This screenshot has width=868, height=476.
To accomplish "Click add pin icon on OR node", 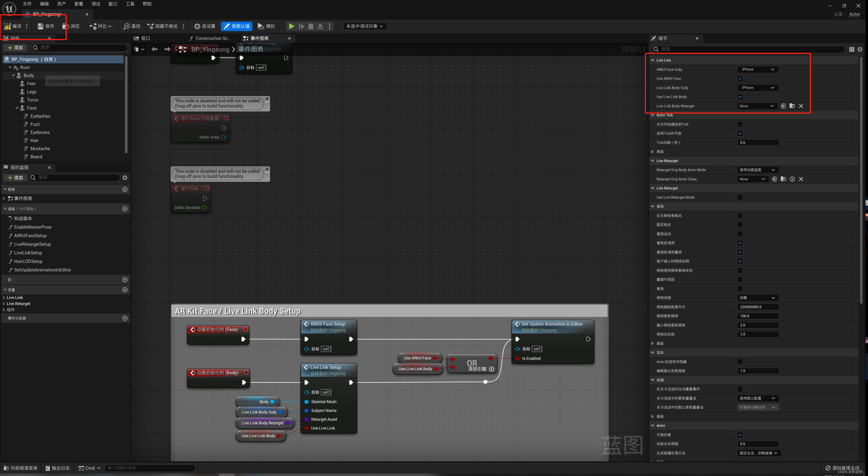I will (492, 369).
